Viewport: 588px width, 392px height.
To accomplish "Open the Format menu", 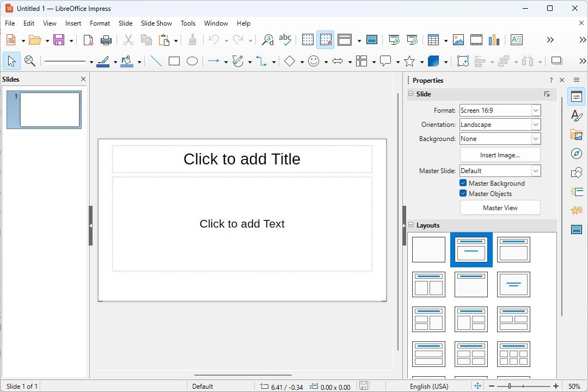I will coord(100,23).
